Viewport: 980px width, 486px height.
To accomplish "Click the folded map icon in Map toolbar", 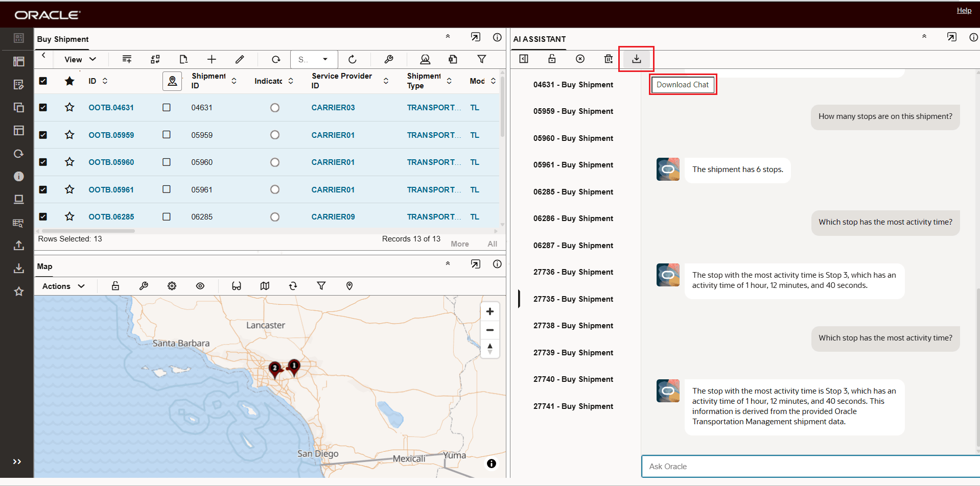I will [x=265, y=286].
